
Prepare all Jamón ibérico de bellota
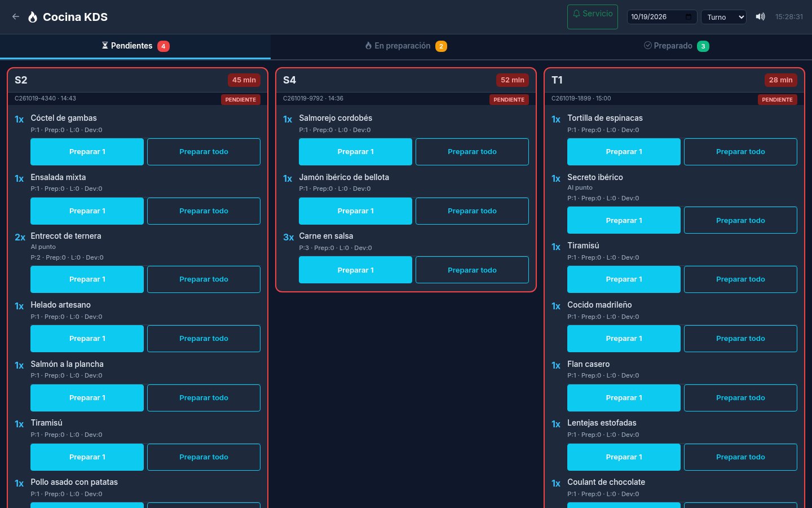[x=472, y=211]
